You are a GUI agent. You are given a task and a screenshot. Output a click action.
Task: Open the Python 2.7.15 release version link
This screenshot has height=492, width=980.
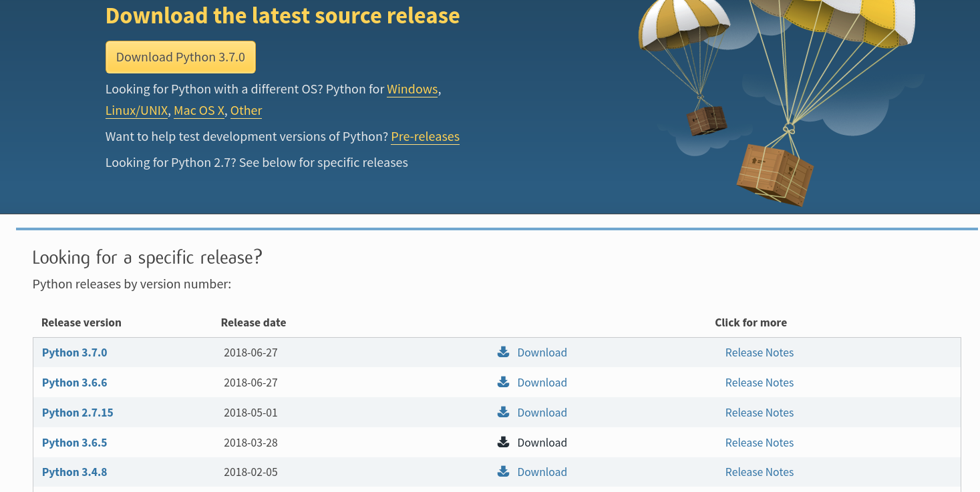point(77,413)
